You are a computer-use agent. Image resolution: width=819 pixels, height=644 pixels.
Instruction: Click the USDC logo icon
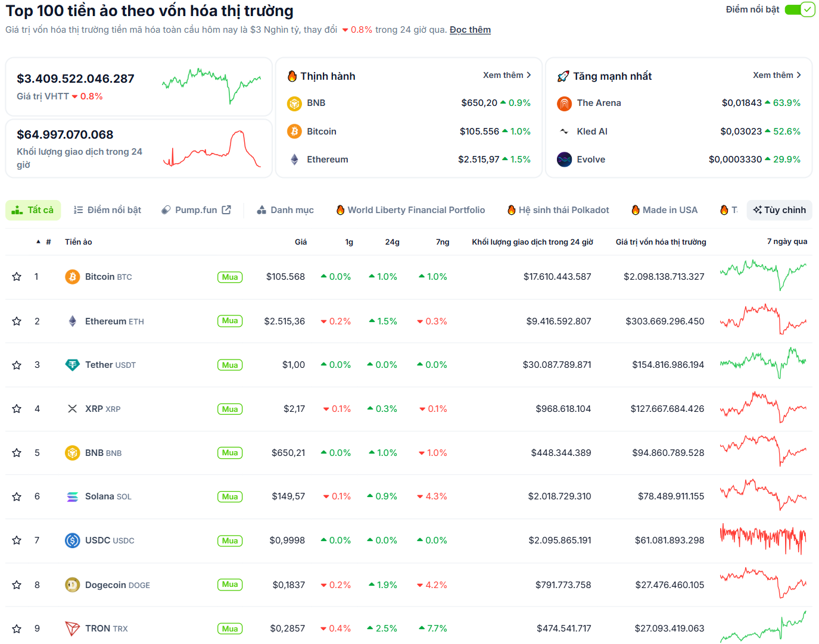(72, 540)
